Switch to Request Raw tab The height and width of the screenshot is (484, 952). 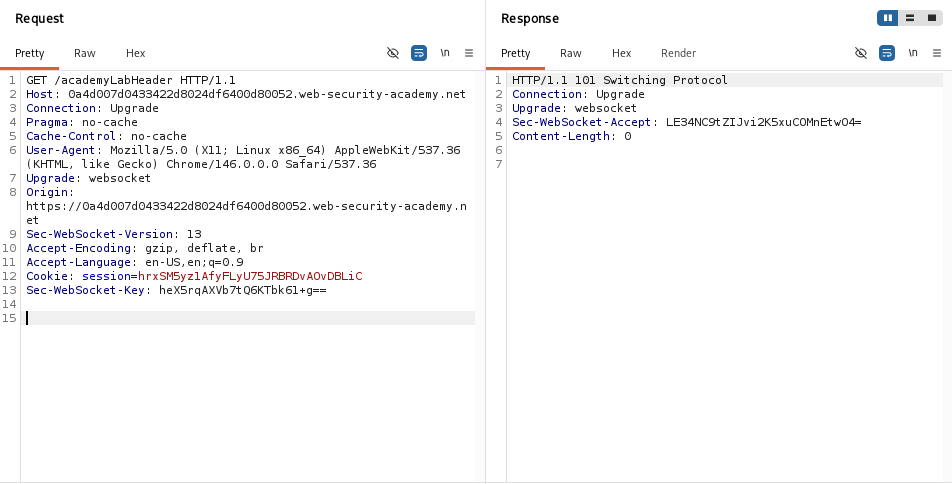coord(85,53)
